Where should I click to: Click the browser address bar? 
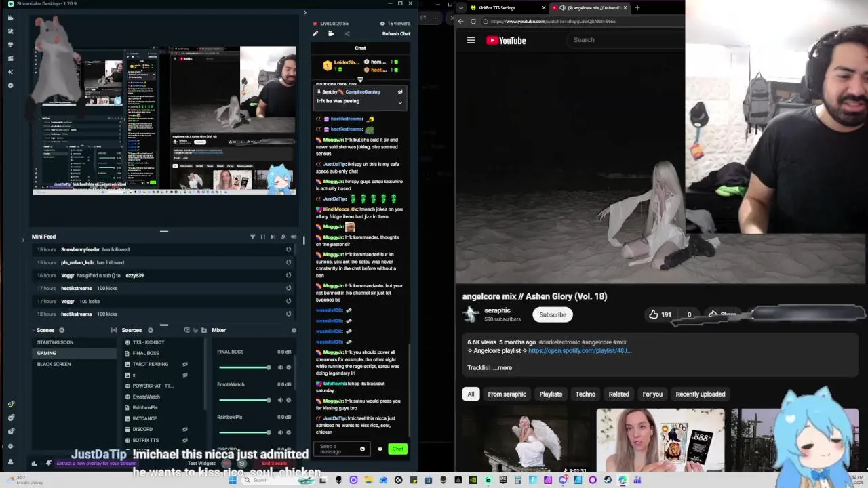pos(583,22)
